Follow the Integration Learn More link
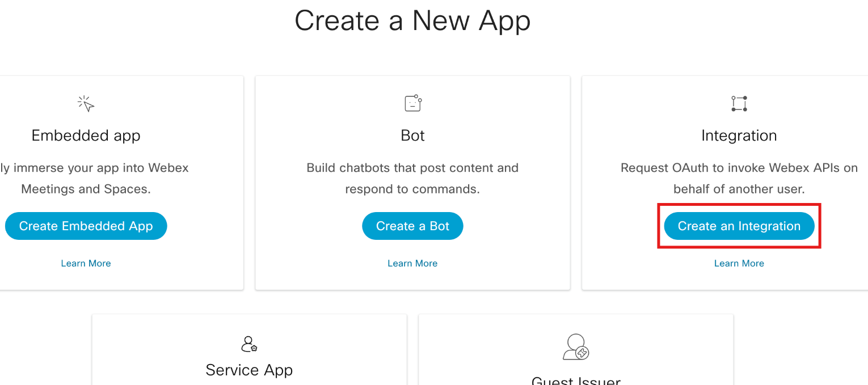 point(739,263)
